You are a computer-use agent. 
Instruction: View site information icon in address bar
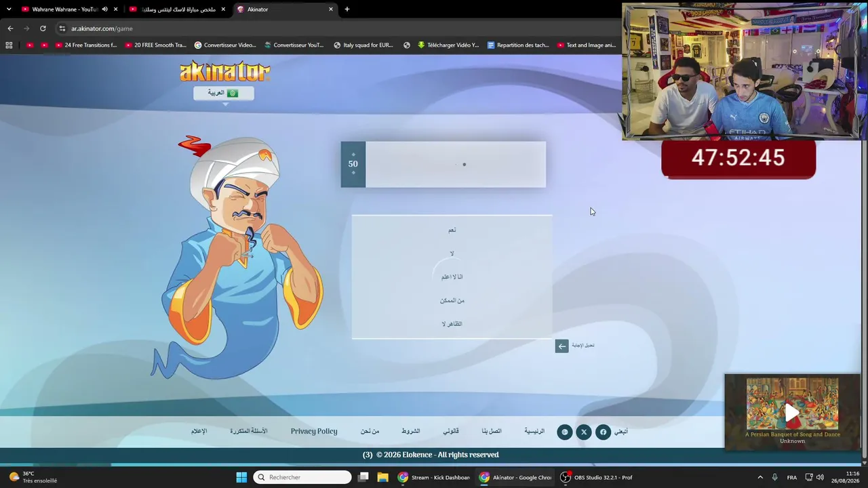(x=62, y=28)
